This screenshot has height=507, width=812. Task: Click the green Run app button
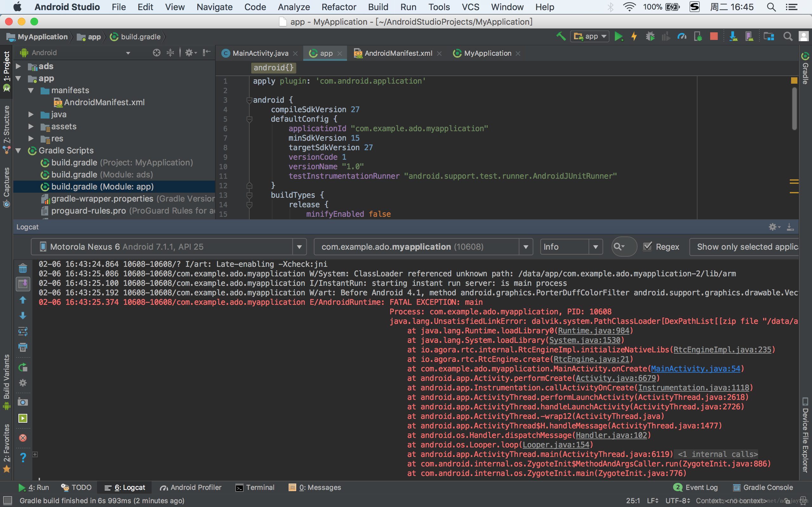click(x=618, y=36)
